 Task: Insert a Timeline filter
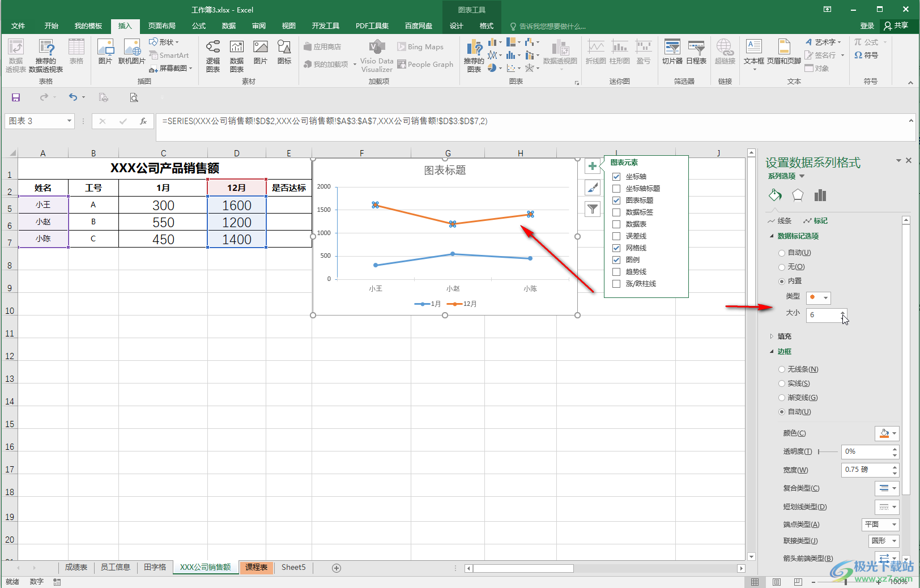pyautogui.click(x=696, y=52)
